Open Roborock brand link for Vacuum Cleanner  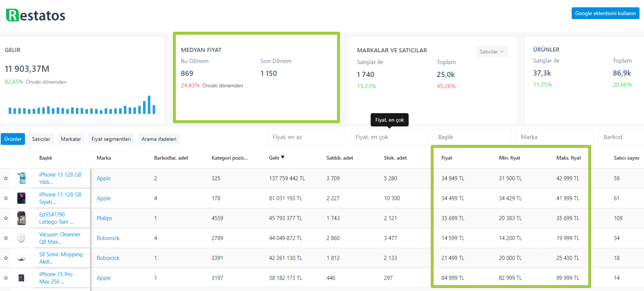[x=108, y=238]
